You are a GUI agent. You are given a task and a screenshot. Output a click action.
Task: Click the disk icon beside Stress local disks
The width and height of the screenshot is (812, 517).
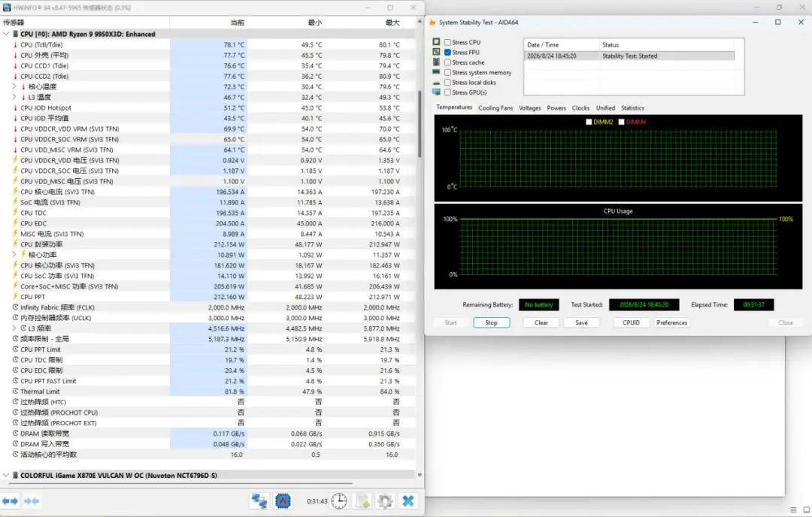436,83
